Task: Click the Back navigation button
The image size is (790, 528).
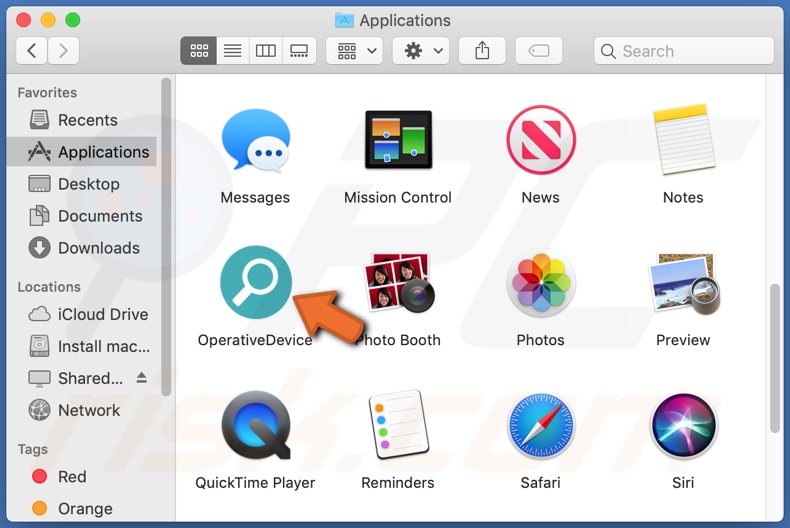Action: coord(32,51)
